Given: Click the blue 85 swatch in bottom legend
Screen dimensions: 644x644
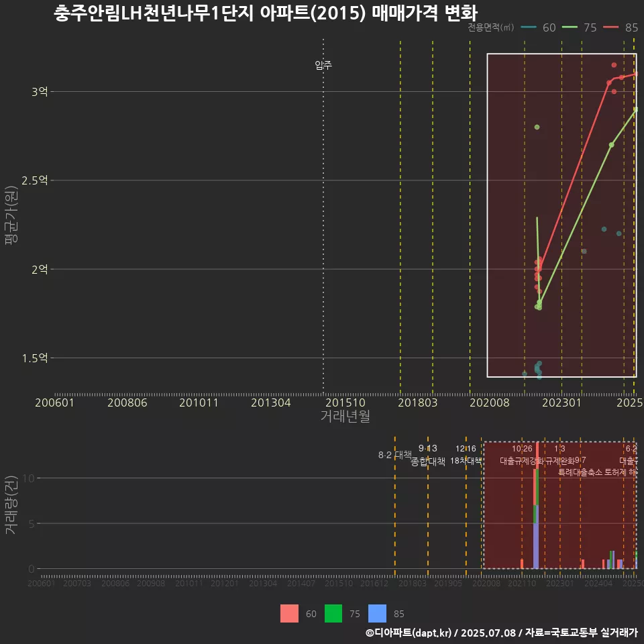Looking at the screenshot, I should pos(378,614).
